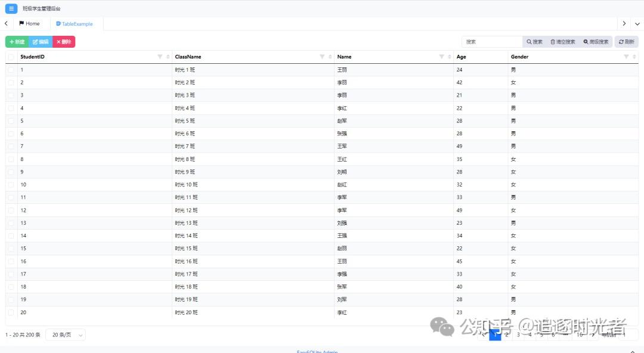Switch to the Home tab
Image resolution: width=644 pixels, height=353 pixels.
pos(30,23)
